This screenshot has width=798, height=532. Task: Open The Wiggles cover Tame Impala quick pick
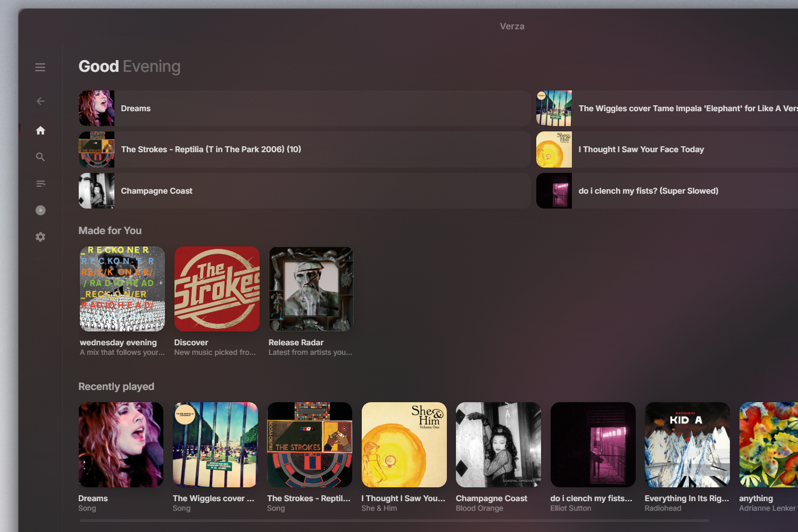point(667,108)
